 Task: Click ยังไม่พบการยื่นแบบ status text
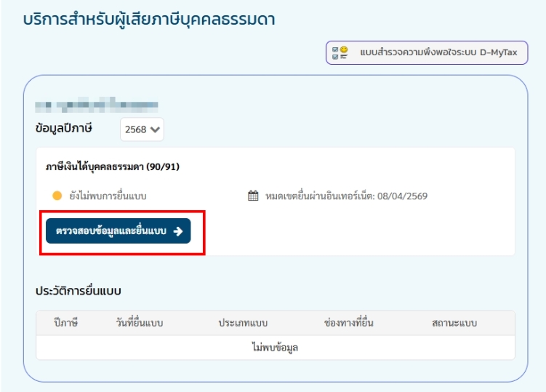tap(113, 196)
